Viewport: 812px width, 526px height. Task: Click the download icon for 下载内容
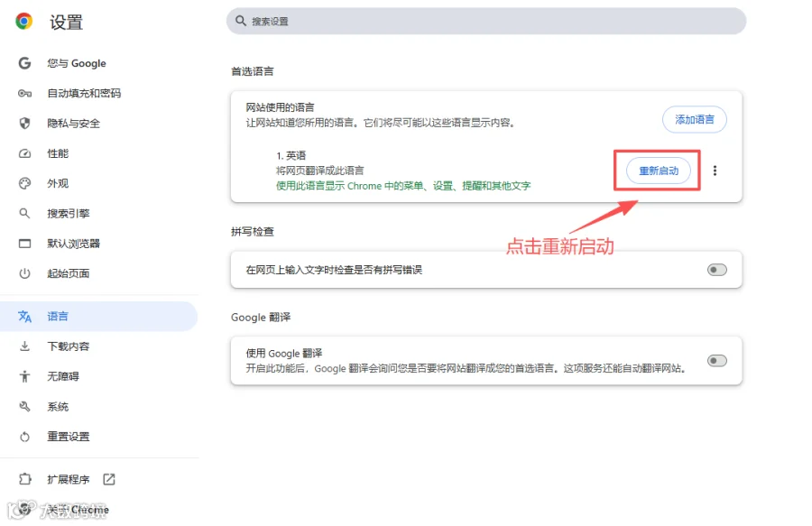[24, 346]
